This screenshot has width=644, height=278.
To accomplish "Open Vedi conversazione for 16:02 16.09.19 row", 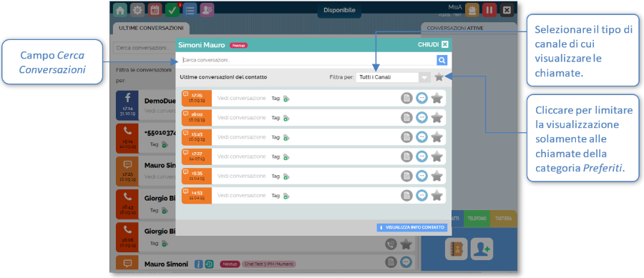I will point(242,118).
